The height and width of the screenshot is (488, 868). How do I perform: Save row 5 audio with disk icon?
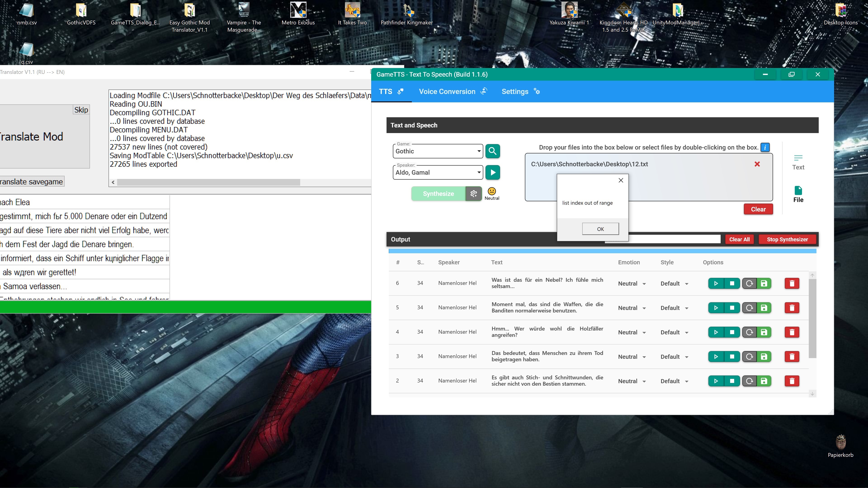[764, 308]
